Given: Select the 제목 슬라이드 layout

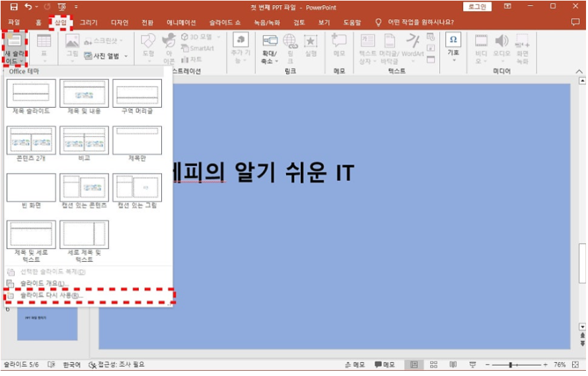Looking at the screenshot, I should point(31,97).
